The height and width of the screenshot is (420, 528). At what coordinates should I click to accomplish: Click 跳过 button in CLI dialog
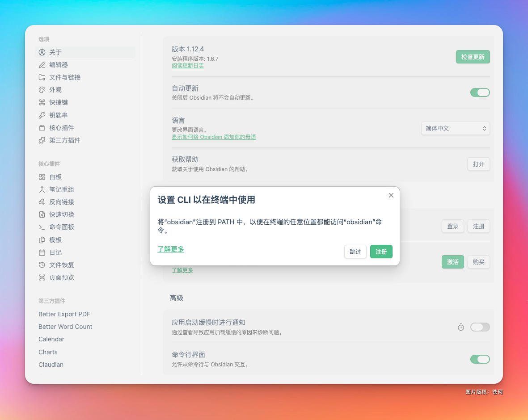tap(355, 252)
